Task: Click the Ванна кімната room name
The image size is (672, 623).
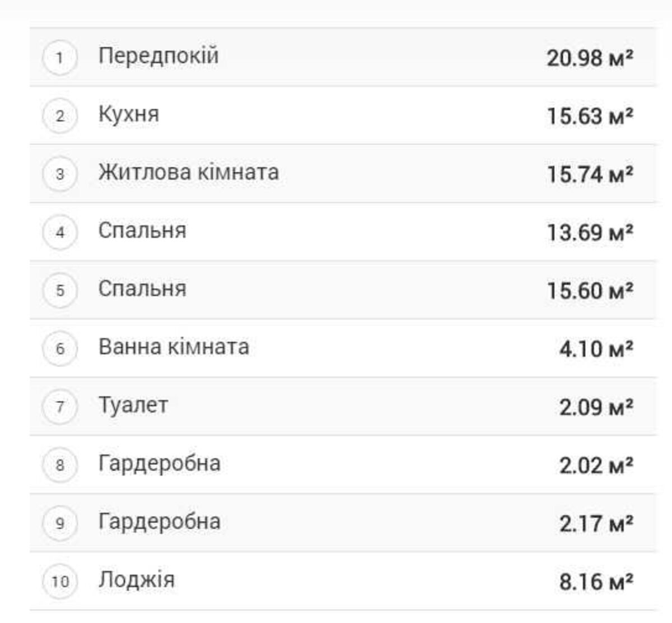Action: pos(174,347)
